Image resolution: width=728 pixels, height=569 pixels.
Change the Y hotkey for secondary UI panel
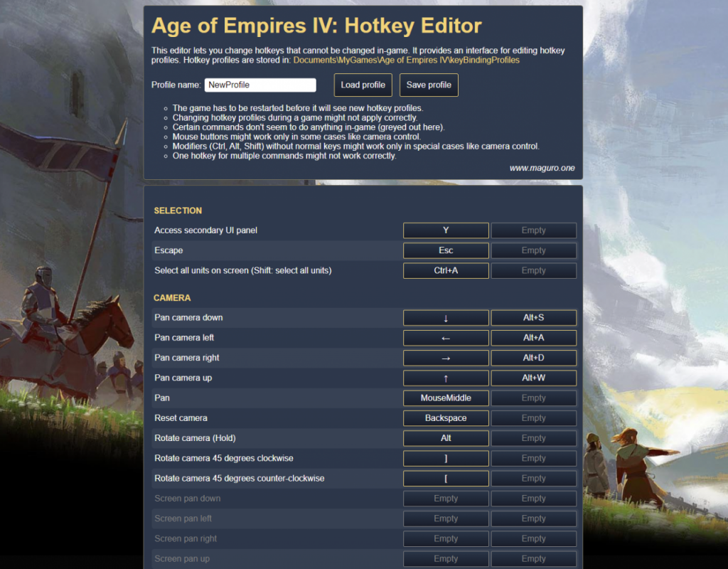(446, 230)
